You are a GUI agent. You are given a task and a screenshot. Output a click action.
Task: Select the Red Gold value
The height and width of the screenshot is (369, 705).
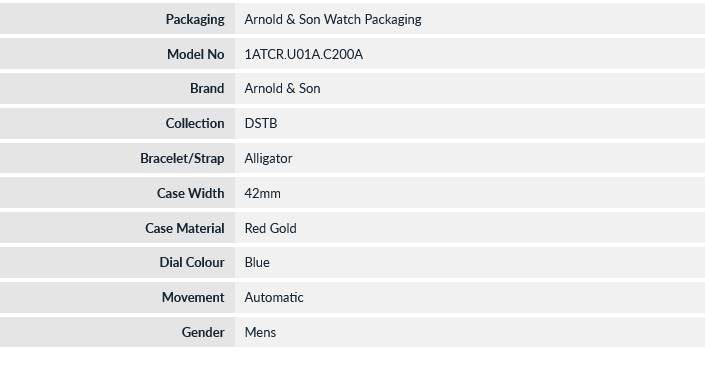pos(270,228)
